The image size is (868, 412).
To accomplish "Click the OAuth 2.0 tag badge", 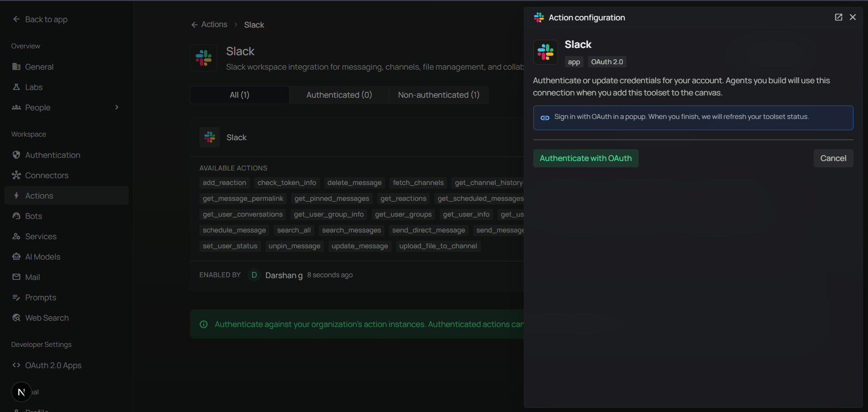I will tap(607, 62).
